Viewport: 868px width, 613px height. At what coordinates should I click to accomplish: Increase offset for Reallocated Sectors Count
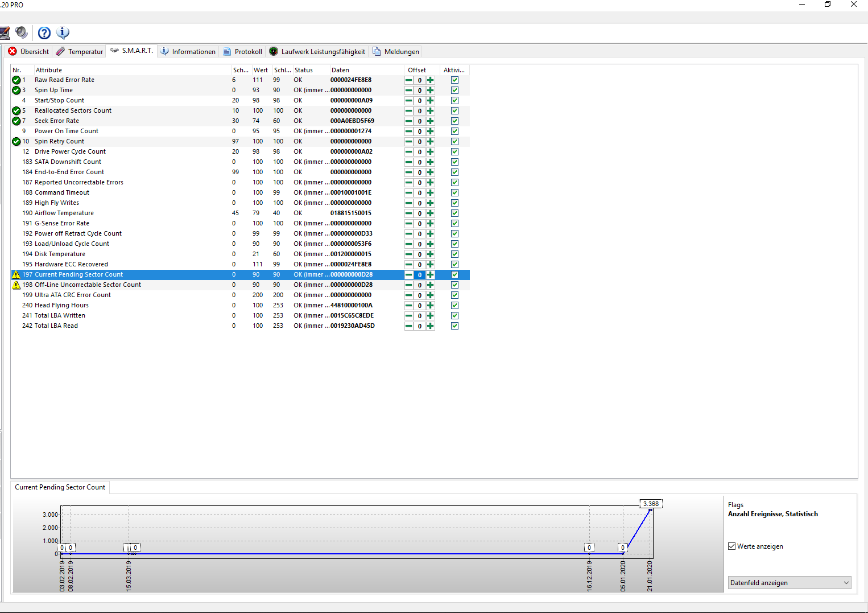(x=431, y=111)
